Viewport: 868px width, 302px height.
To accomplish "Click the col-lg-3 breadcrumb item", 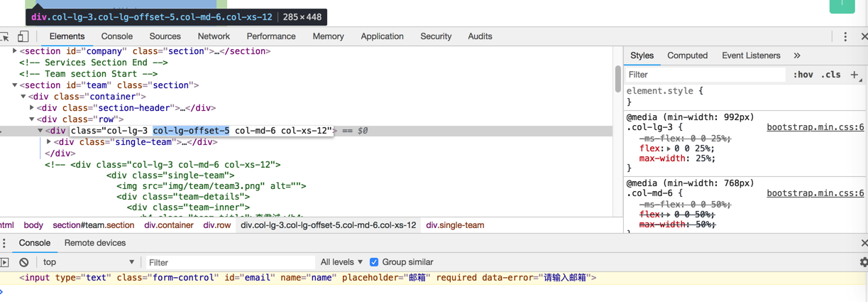I will [x=329, y=225].
